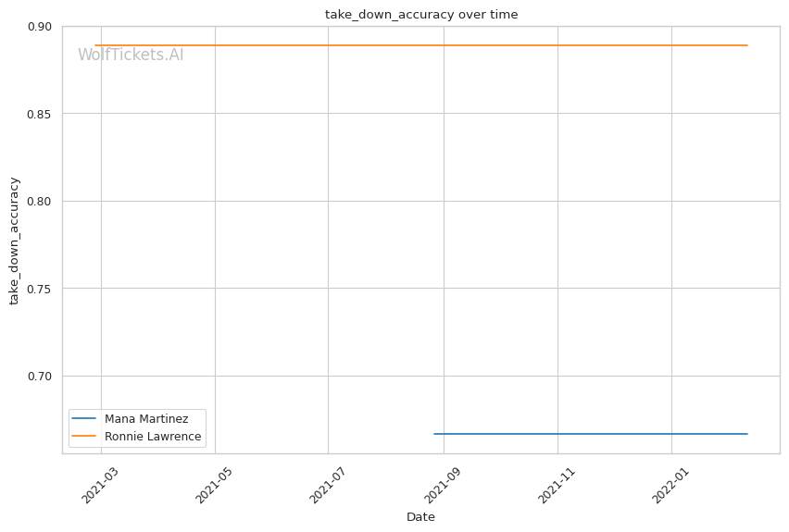Select the 2021-07 date tick label
This screenshot has width=789, height=532.
(x=326, y=483)
